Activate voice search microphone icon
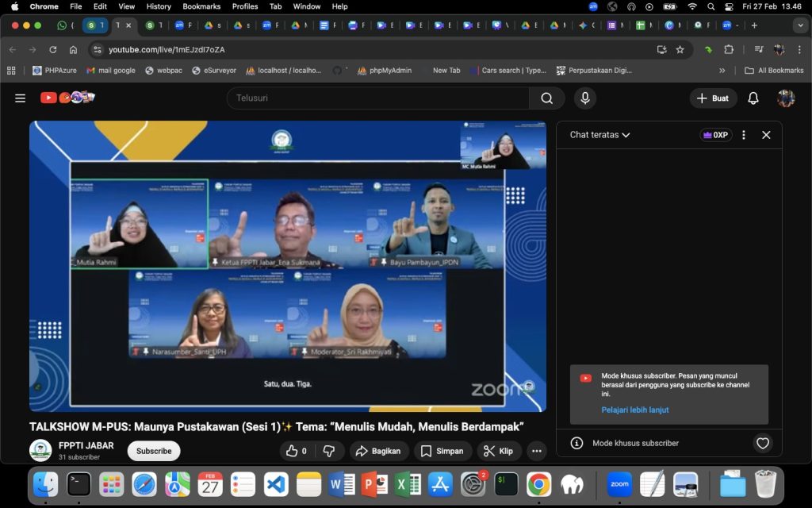The width and height of the screenshot is (812, 508). [x=584, y=98]
